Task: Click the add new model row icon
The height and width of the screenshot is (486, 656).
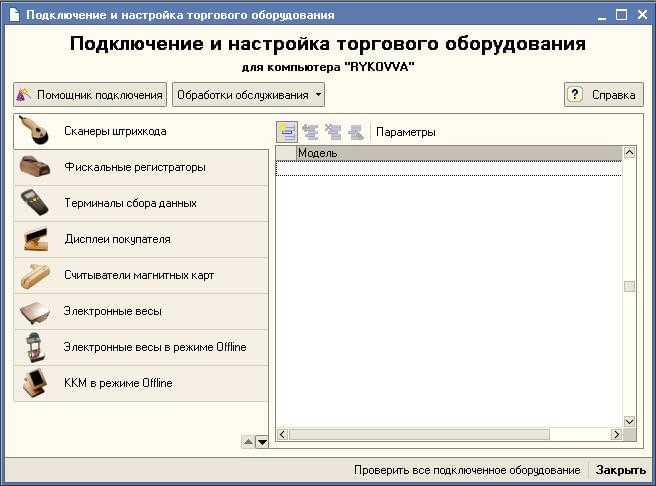Action: pos(287,132)
